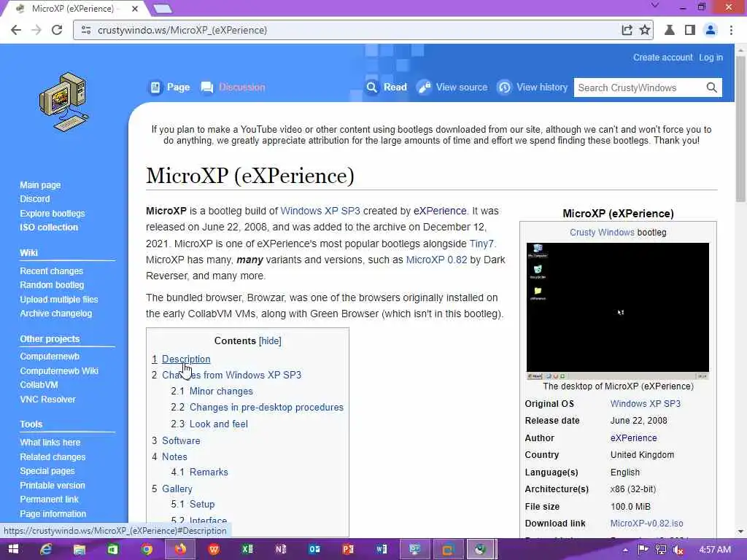Viewport: 747px width, 560px height.
Task: Show hidden system tray icons
Action: (x=625, y=550)
